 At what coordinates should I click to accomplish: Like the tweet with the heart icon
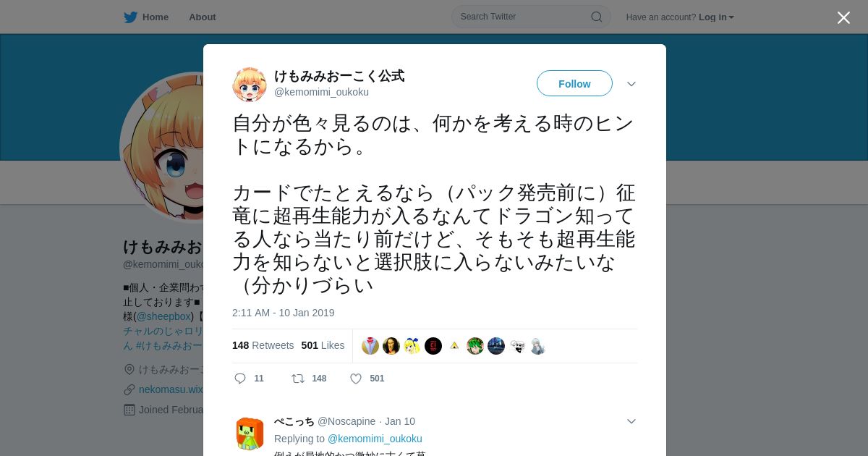tap(356, 379)
